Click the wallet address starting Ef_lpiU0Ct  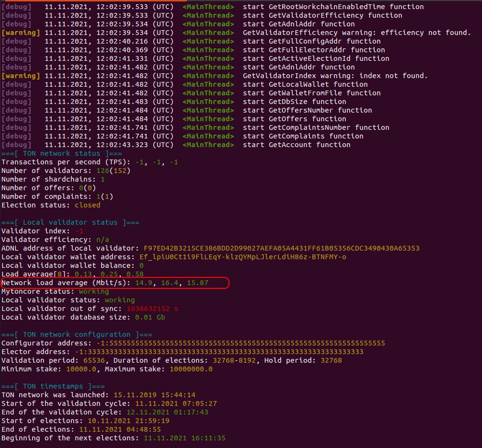click(242, 257)
